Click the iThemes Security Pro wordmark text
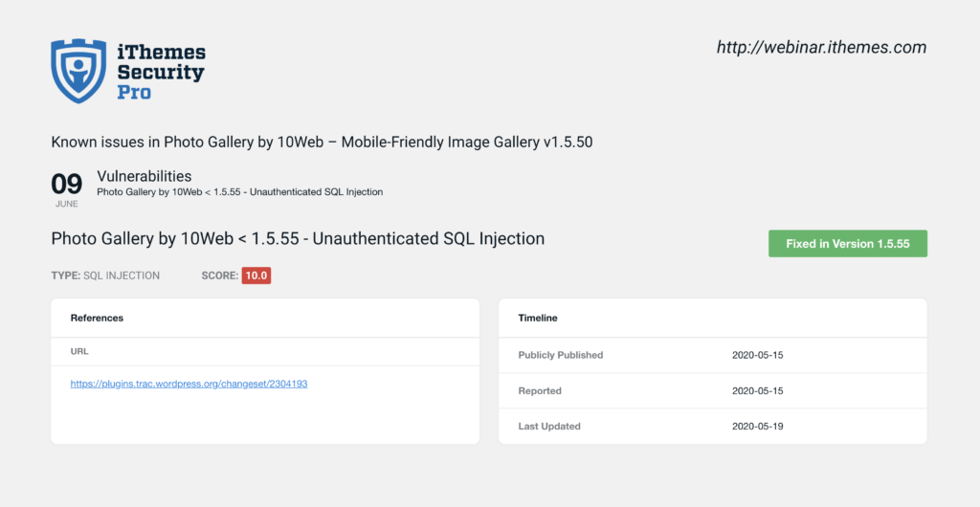 click(161, 72)
